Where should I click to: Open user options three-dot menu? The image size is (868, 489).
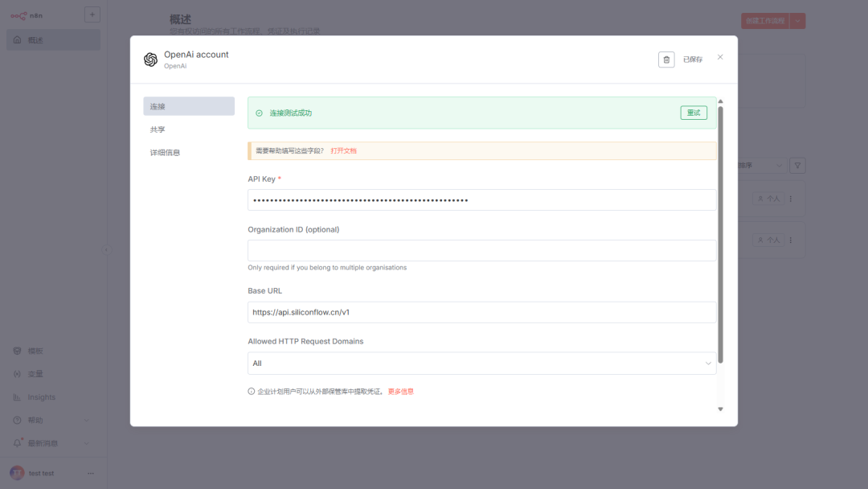91,474
